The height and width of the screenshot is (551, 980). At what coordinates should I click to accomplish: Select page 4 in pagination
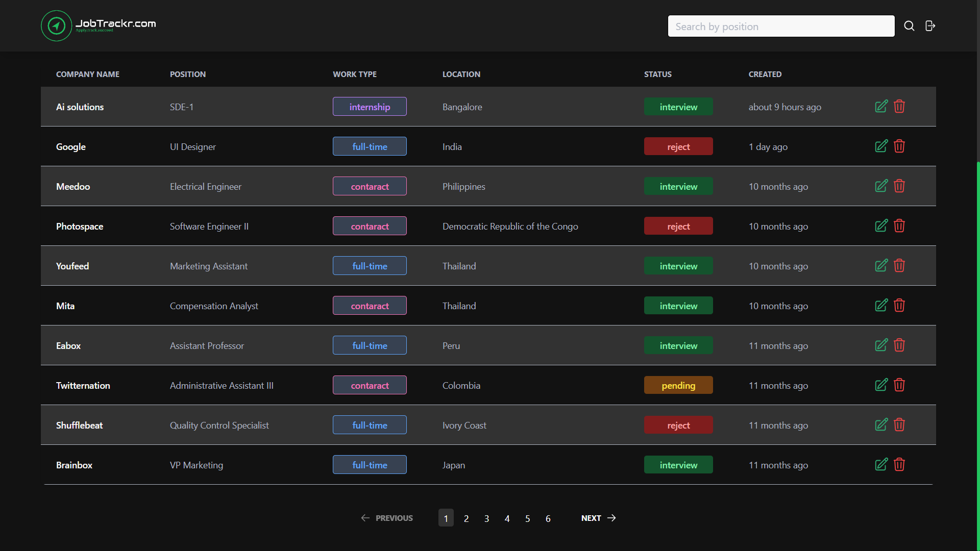click(507, 518)
